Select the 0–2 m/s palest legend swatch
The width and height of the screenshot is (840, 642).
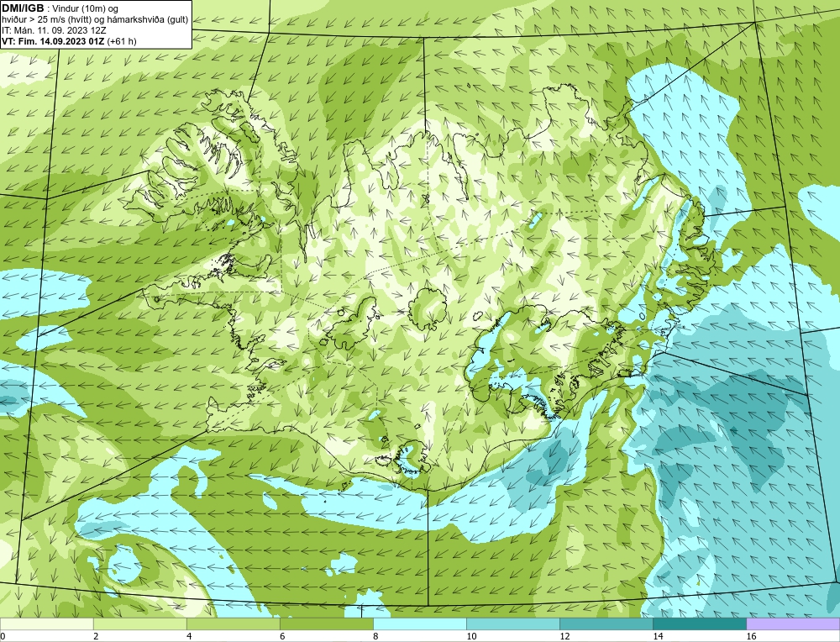pos(46,624)
